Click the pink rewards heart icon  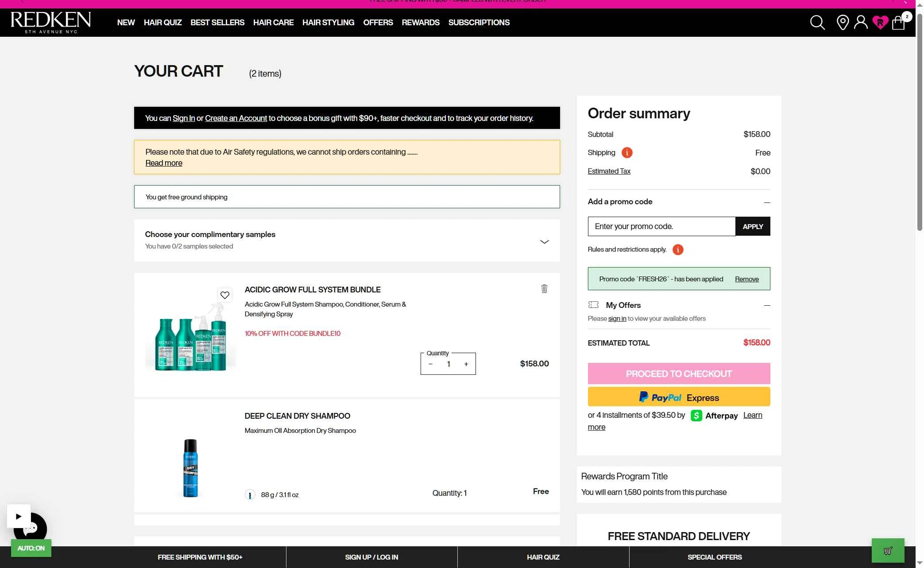(x=880, y=22)
